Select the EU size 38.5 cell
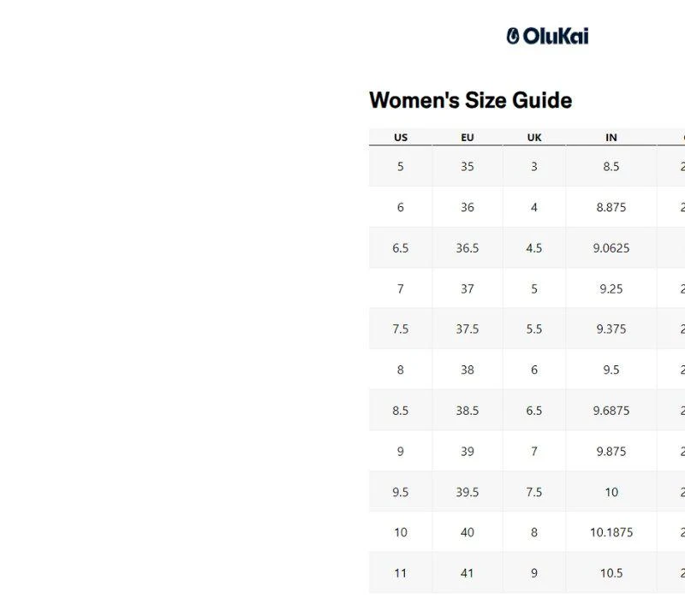Image resolution: width=685 pixels, height=616 pixels. click(x=468, y=411)
